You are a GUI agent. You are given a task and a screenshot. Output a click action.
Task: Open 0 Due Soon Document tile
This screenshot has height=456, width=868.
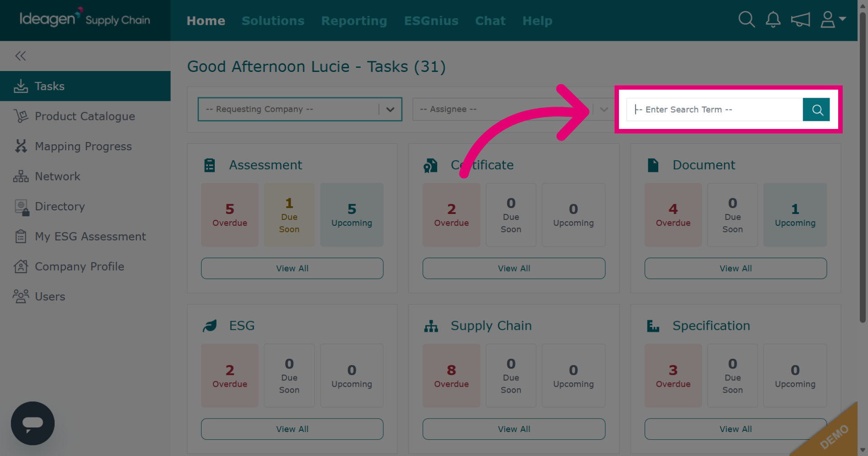tap(732, 215)
